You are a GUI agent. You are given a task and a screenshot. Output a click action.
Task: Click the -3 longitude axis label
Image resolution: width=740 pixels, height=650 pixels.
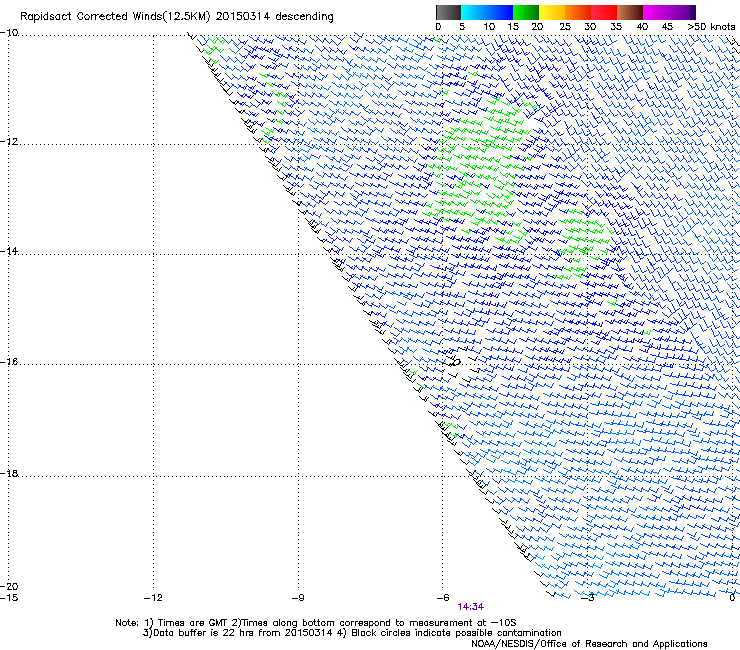click(x=588, y=598)
